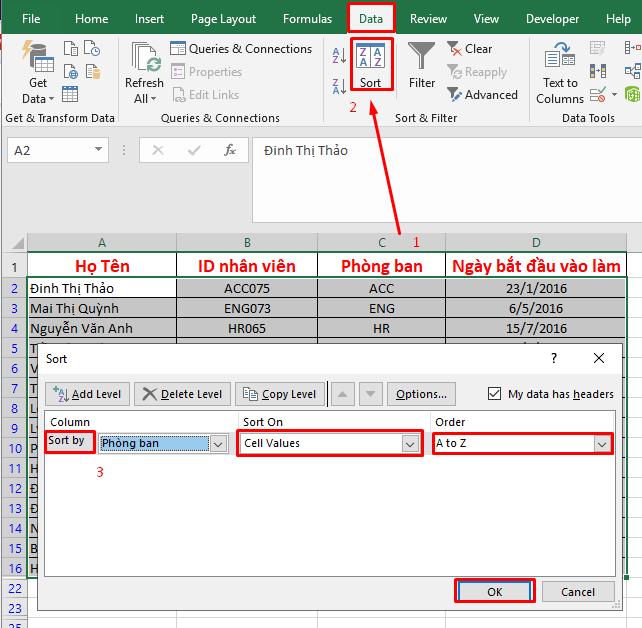Expand the Sort On Cell Values dropdown

coord(409,443)
